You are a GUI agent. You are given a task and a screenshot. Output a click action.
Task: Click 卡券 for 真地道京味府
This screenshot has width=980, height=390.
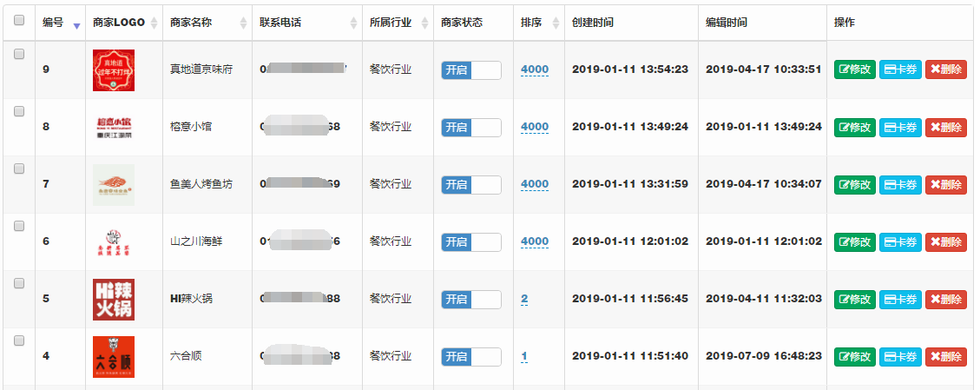901,69
